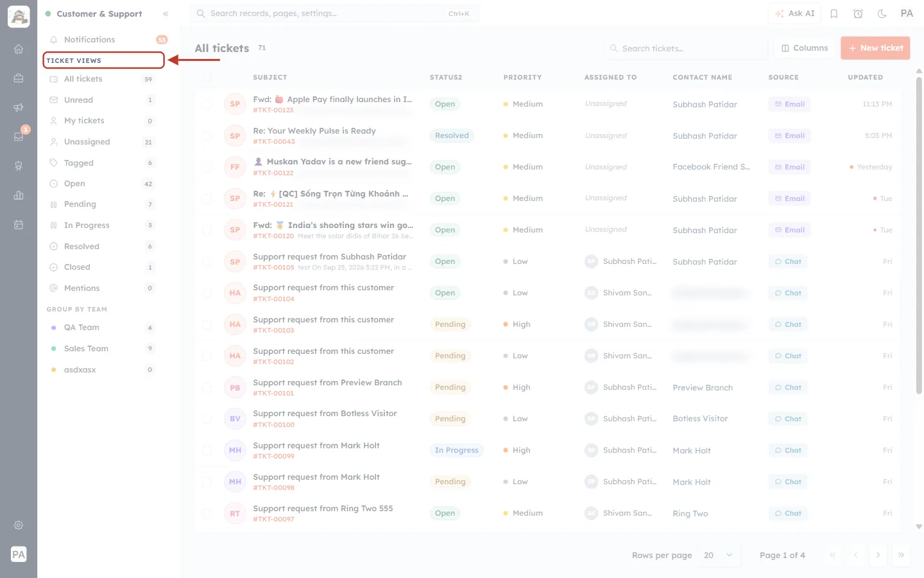Screen dimensions: 924x578
Task: Click the Chat source tag on TKT-00097
Action: click(788, 513)
